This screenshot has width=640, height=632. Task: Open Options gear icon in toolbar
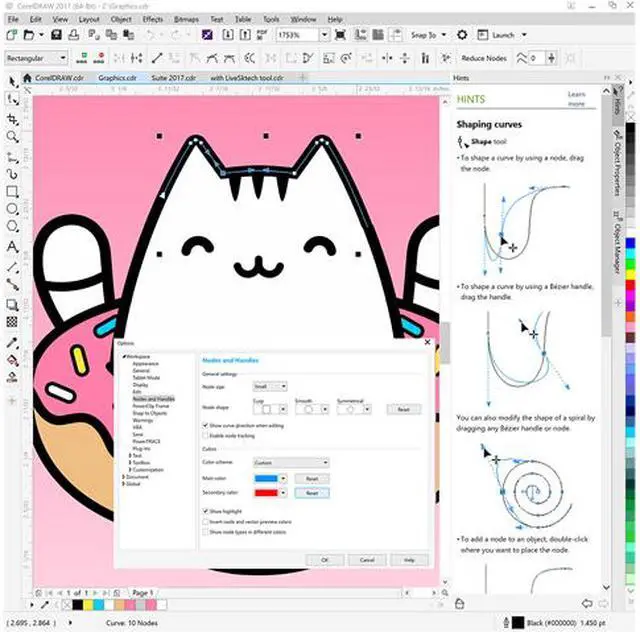[462, 35]
